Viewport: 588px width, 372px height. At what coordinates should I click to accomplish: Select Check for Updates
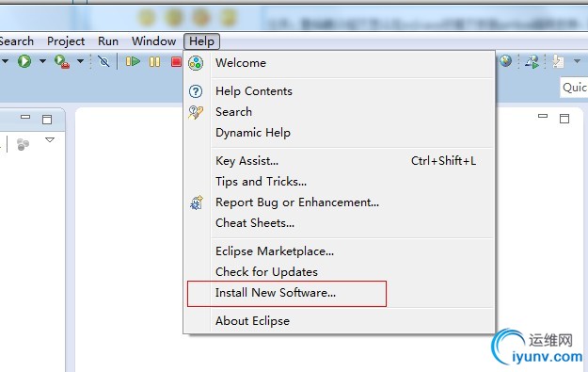pos(340,272)
